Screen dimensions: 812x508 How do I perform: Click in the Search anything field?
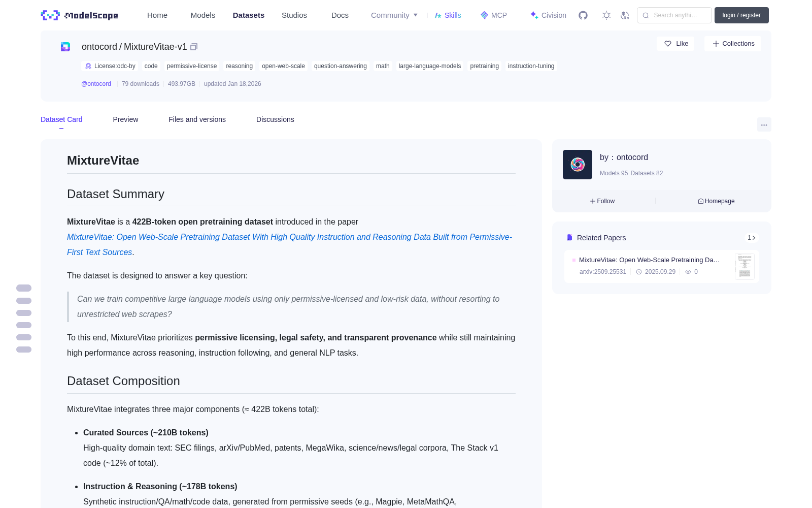[x=675, y=15]
